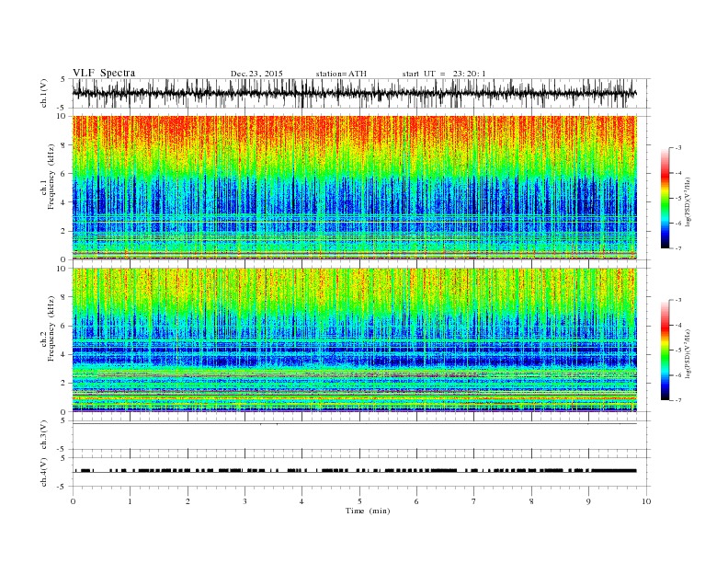This screenshot has height=563, width=728.
Task: Click the upper 'log(PSD)(V²/Hz)' label
Action: [x=688, y=202]
